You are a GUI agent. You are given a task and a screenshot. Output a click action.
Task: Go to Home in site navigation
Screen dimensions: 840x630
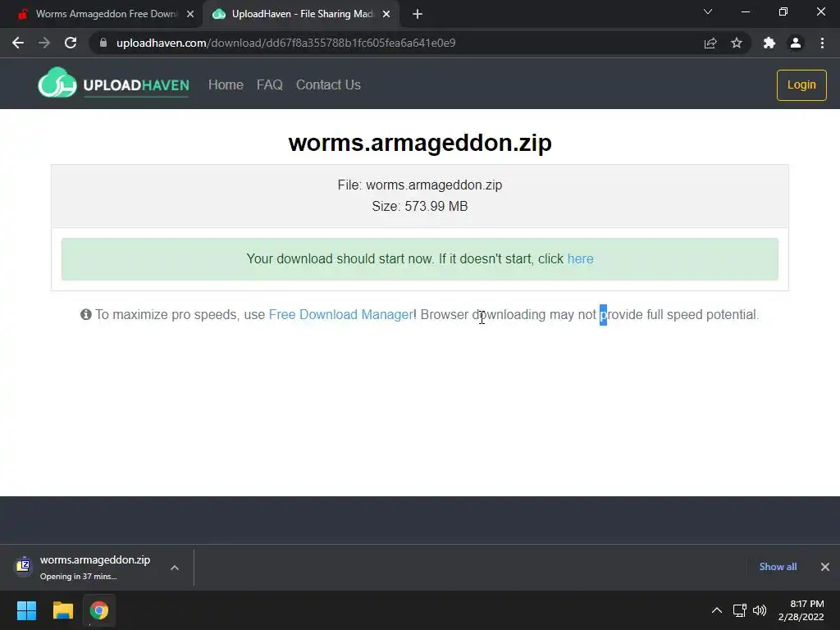pos(226,84)
